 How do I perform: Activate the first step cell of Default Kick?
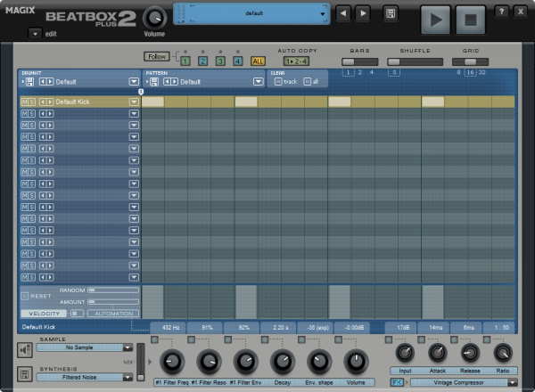point(152,102)
